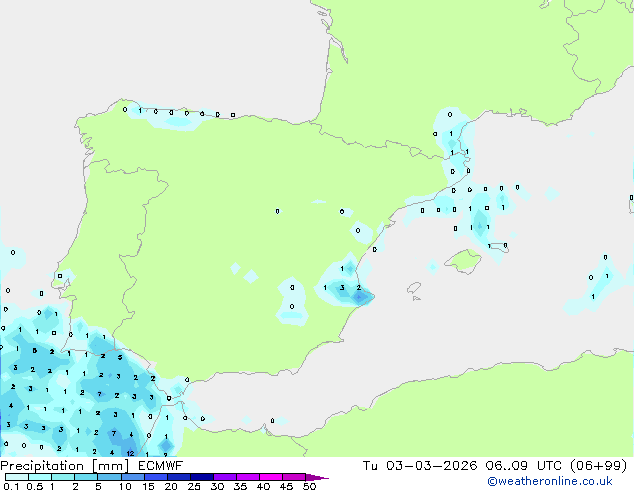Click the 'Precipitation [mm]' title text

pos(65,466)
